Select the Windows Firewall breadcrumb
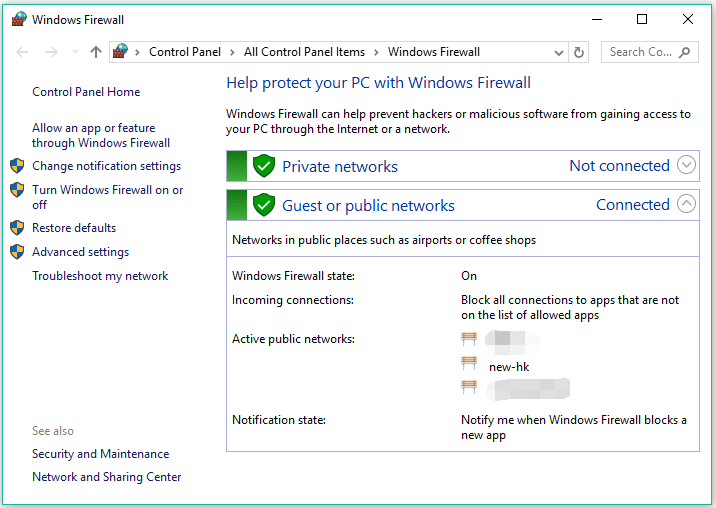This screenshot has width=716, height=508. (434, 52)
